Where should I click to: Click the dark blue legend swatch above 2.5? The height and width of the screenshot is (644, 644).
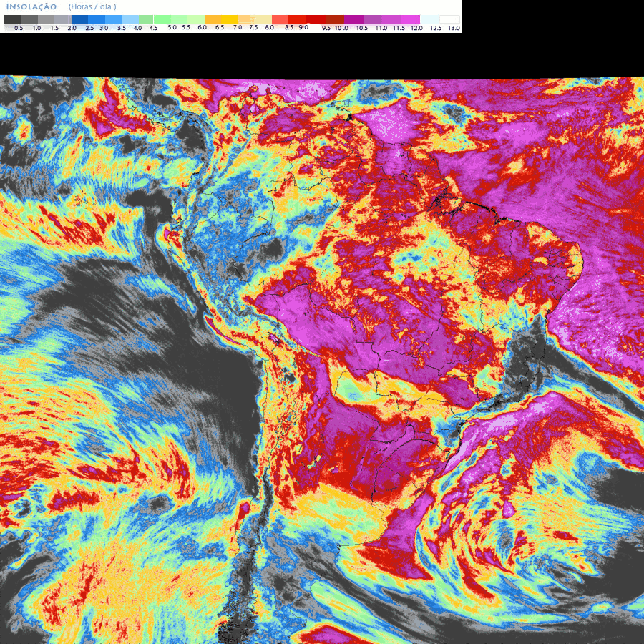click(79, 19)
